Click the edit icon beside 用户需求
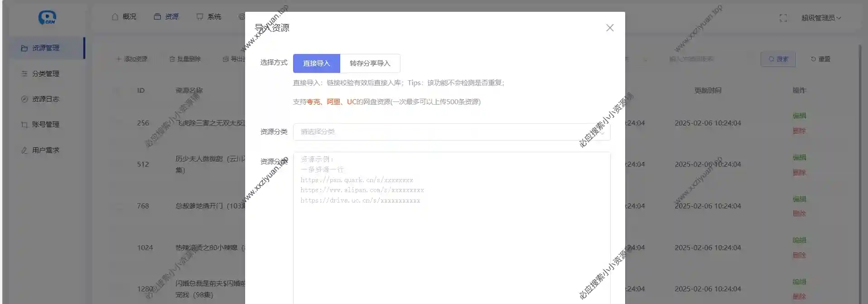This screenshot has width=868, height=304. click(24, 150)
